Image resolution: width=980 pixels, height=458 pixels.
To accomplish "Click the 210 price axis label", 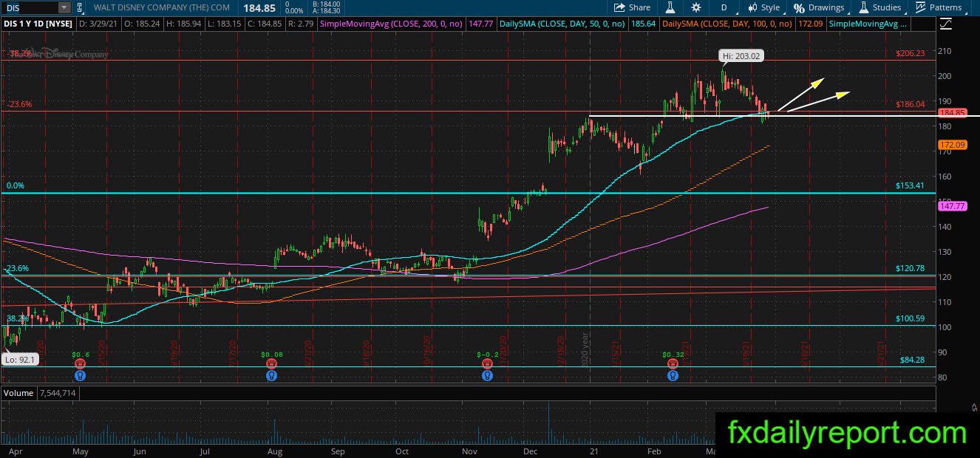I will (946, 51).
